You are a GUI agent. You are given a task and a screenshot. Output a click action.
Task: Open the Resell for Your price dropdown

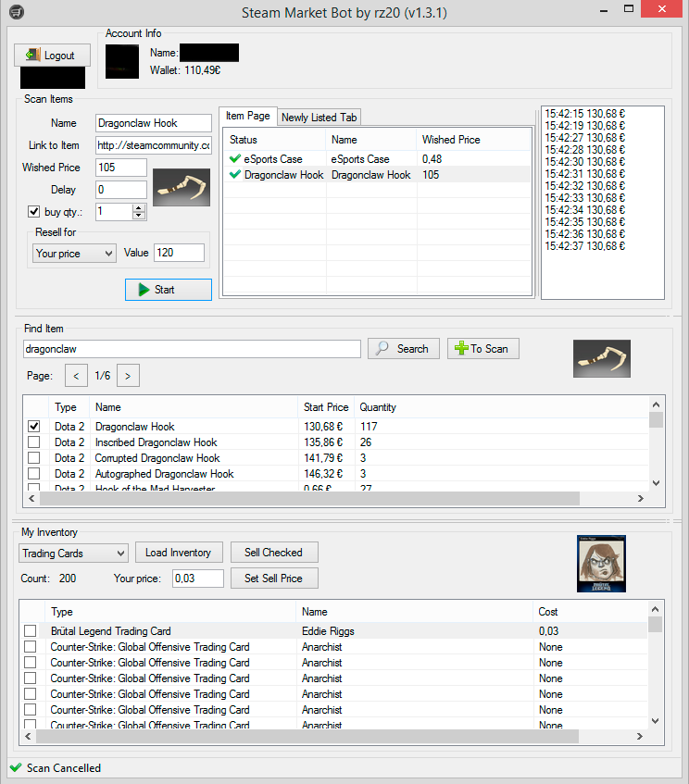pyautogui.click(x=74, y=253)
